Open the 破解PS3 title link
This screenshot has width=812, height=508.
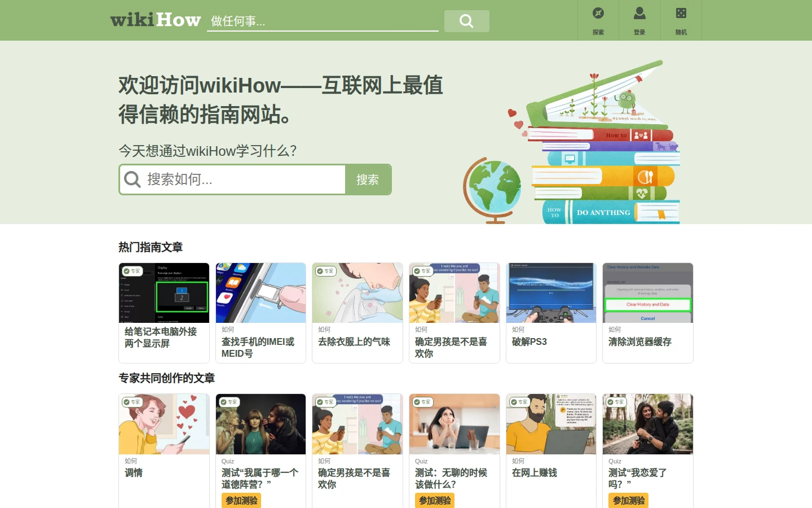(x=529, y=341)
